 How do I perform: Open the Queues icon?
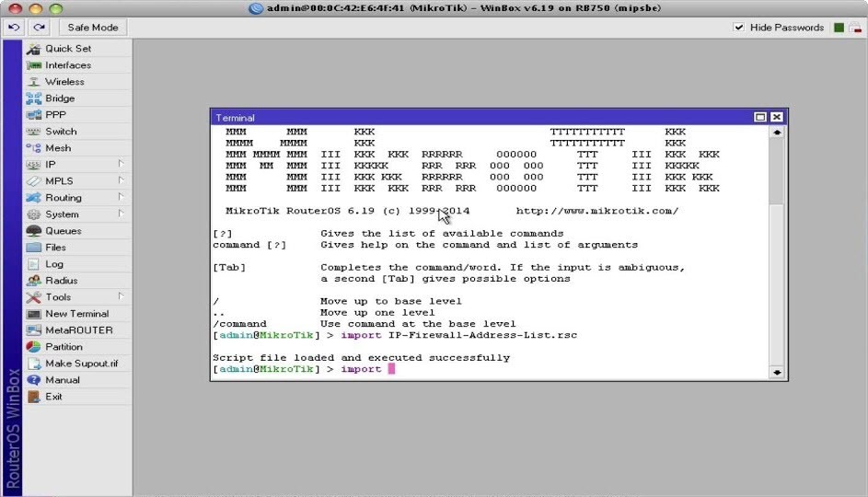pyautogui.click(x=34, y=231)
